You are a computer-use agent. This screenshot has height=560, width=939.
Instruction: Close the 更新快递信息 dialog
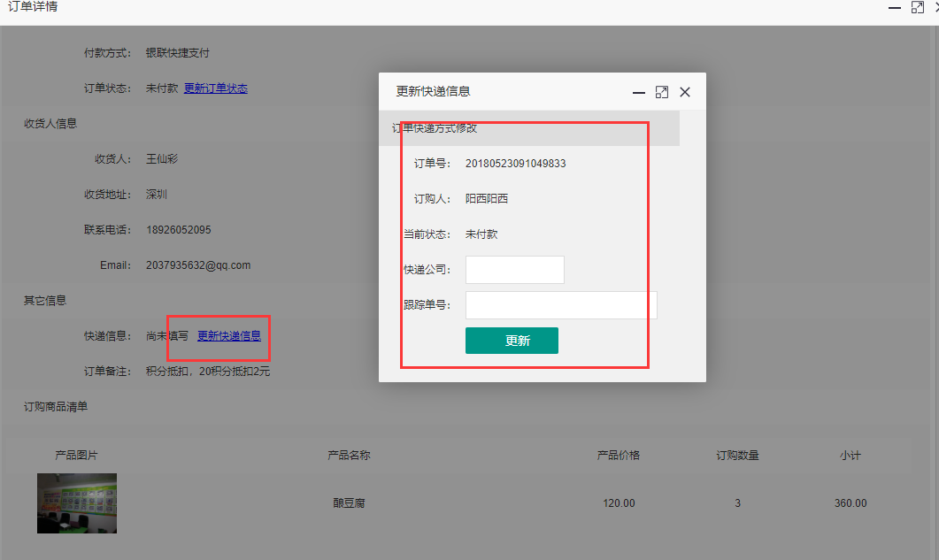tap(685, 92)
